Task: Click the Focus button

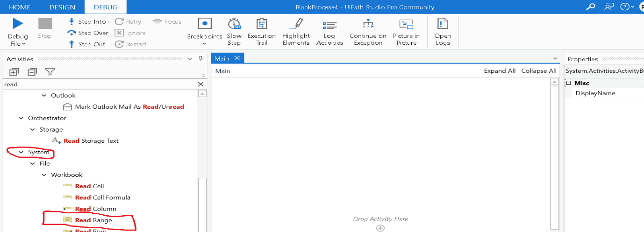Action: 167,21
